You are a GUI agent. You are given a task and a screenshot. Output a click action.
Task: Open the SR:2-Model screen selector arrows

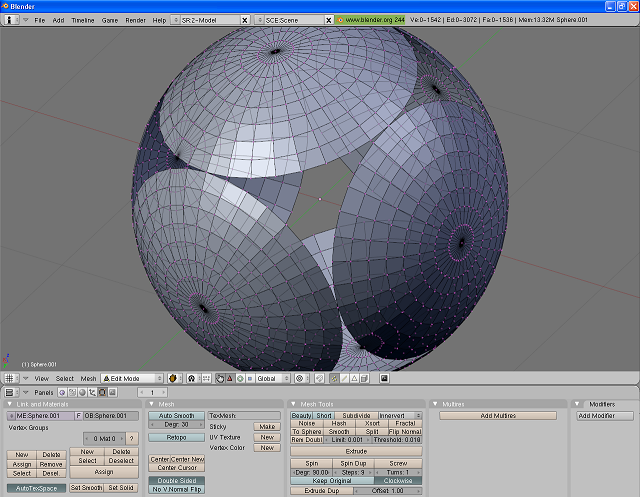[176, 20]
